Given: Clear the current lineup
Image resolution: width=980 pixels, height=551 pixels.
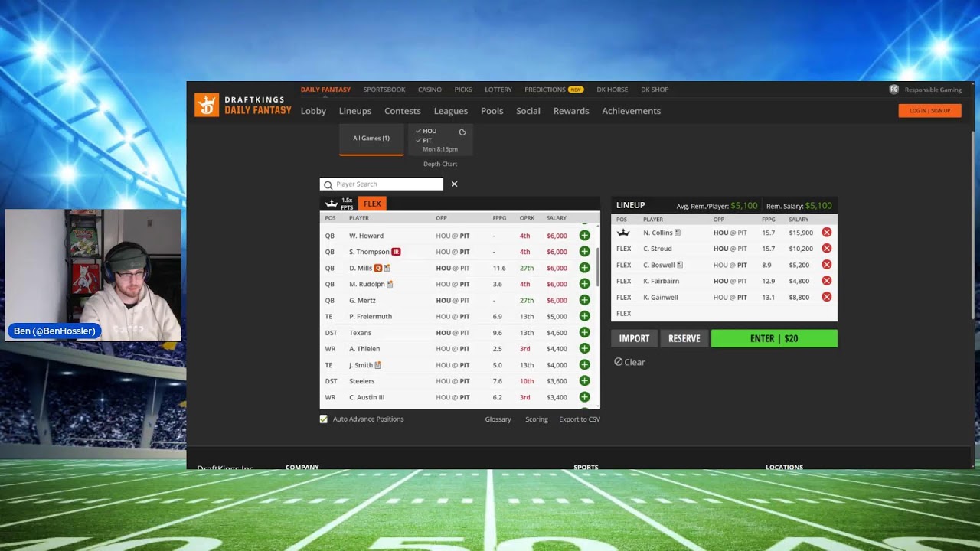Looking at the screenshot, I should click(x=629, y=362).
